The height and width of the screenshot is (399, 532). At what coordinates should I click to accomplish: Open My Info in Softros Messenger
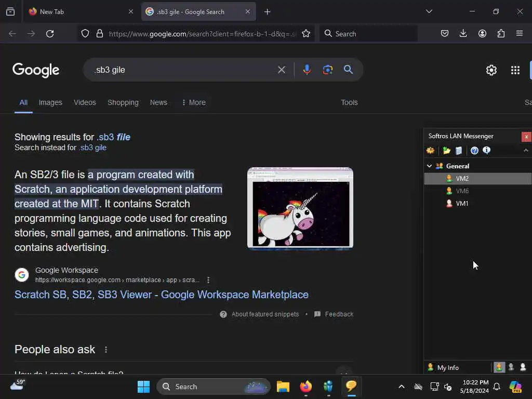(443, 367)
